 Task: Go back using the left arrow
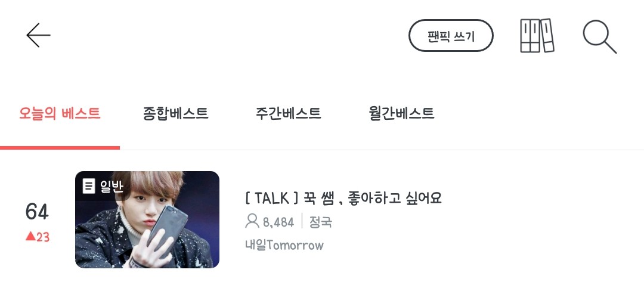pyautogui.click(x=38, y=35)
